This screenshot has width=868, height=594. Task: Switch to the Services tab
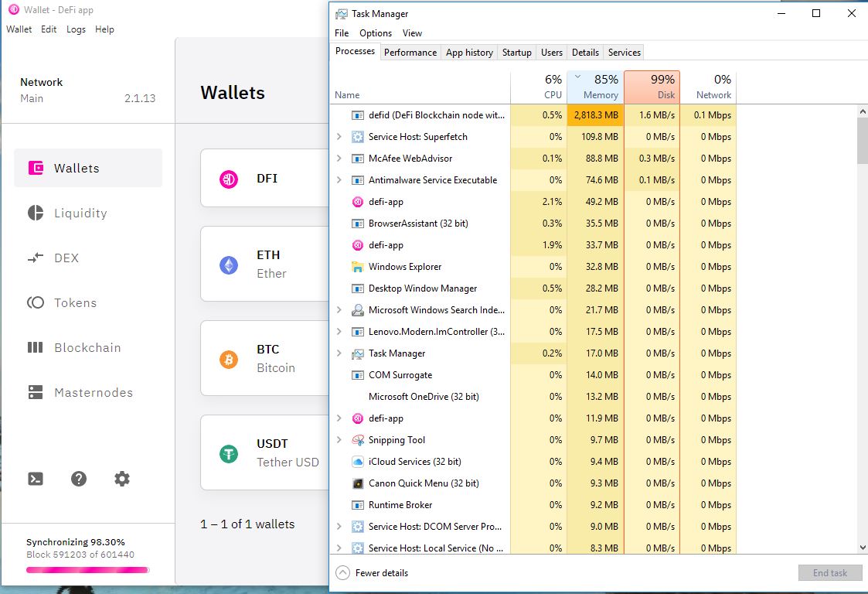[624, 52]
